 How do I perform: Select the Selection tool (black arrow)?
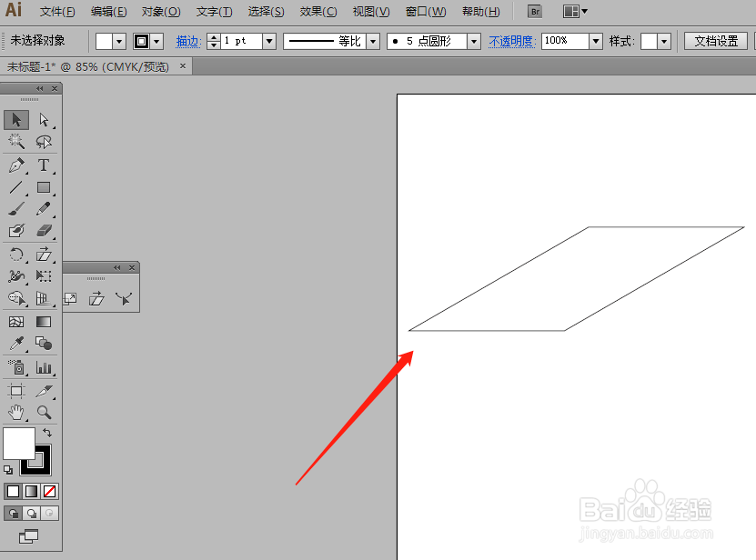click(16, 119)
